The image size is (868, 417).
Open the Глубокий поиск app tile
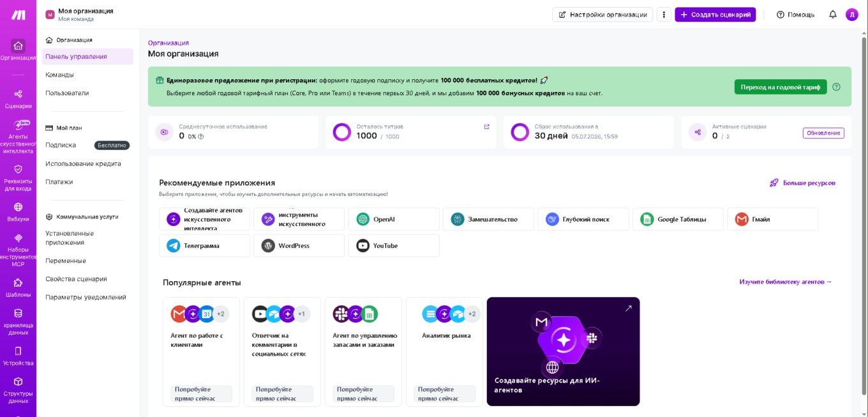583,219
